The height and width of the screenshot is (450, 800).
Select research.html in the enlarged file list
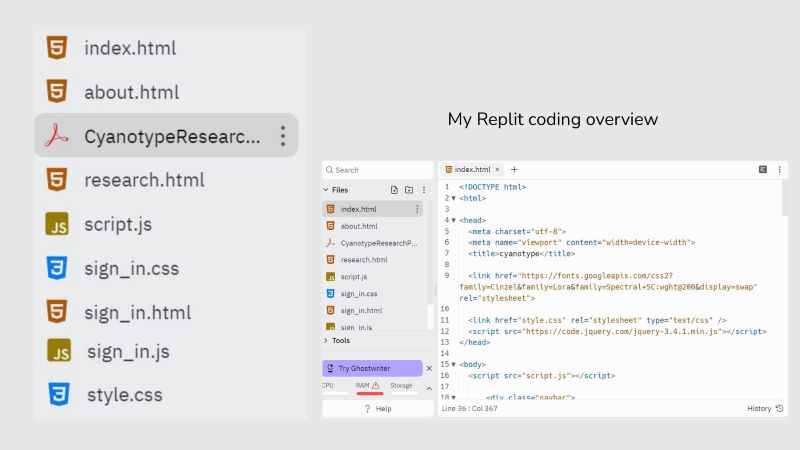pyautogui.click(x=144, y=180)
